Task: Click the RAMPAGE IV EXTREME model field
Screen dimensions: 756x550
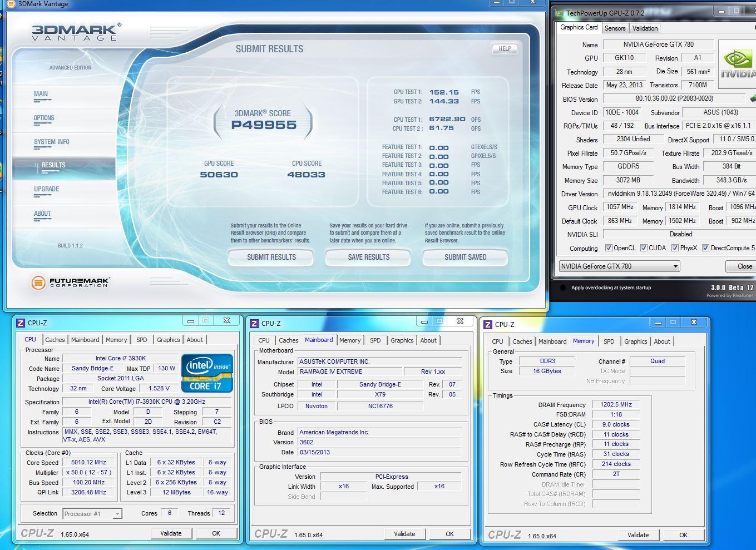Action: pyautogui.click(x=350, y=371)
